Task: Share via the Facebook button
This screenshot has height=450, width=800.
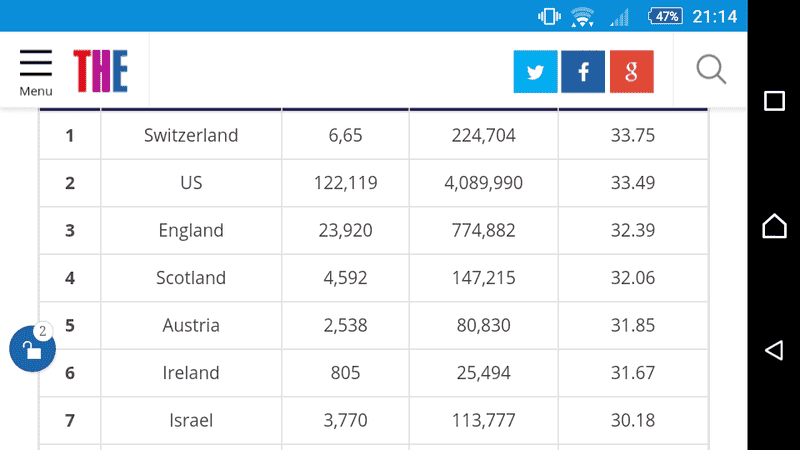Action: [583, 72]
